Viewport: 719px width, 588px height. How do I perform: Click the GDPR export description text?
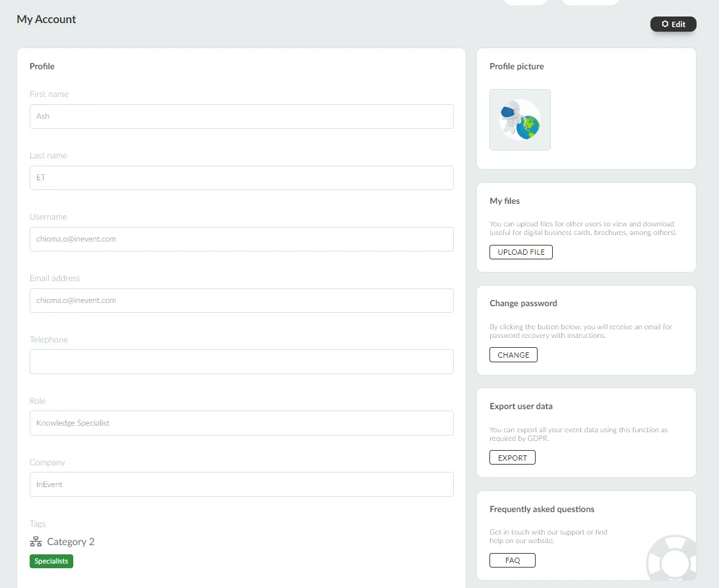(578, 434)
